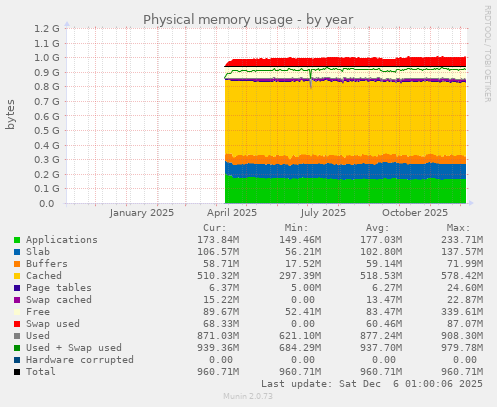Click Used + Swap used min 684.29M
Screen dimensions: 497x407
pos(300,348)
